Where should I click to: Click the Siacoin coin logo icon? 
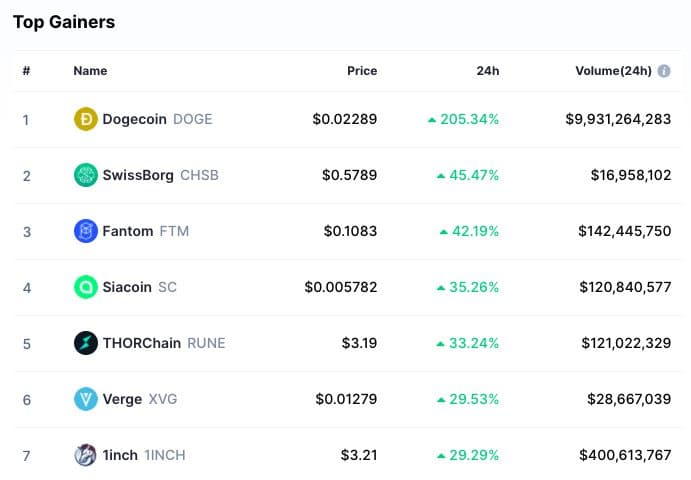pos(86,287)
